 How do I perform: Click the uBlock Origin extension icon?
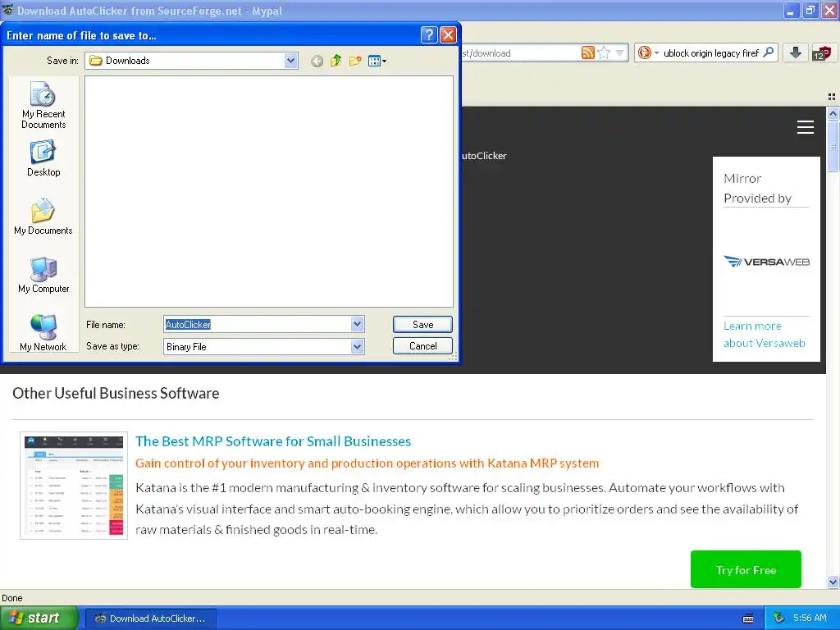click(x=821, y=52)
